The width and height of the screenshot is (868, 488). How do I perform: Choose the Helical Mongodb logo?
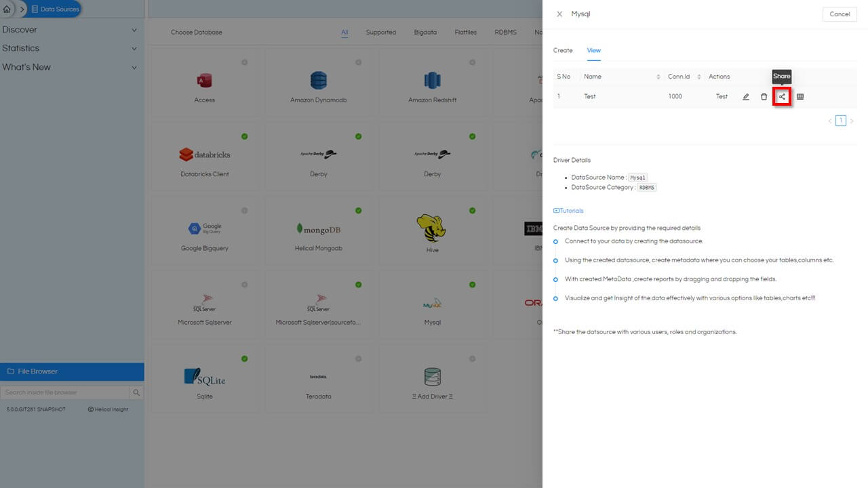(319, 228)
